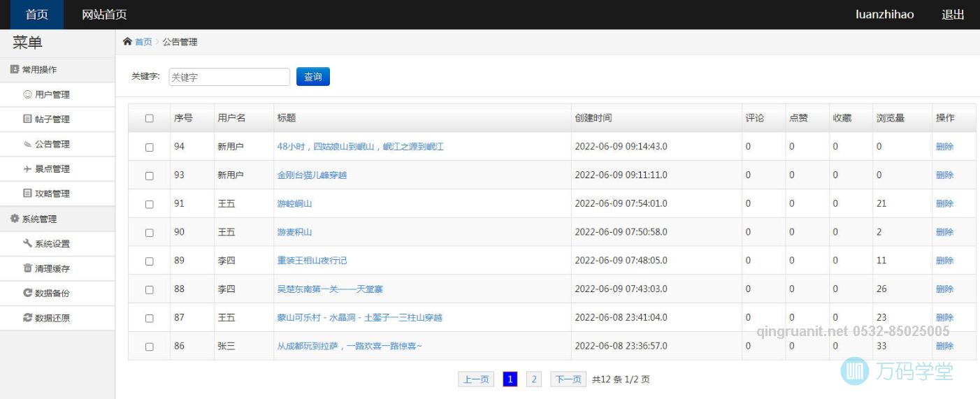Open 公告管理 in the sidebar
Image resolution: width=980 pixels, height=399 pixels.
point(57,144)
